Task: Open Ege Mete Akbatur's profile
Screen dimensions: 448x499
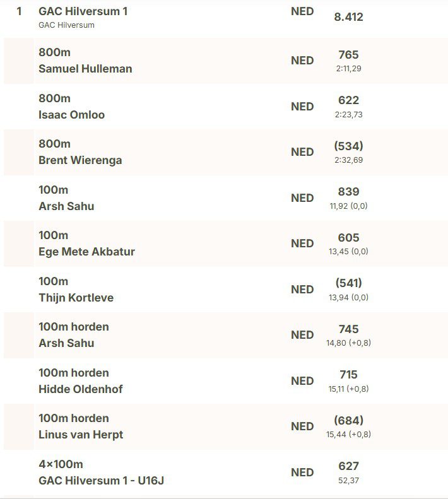Action: click(86, 252)
